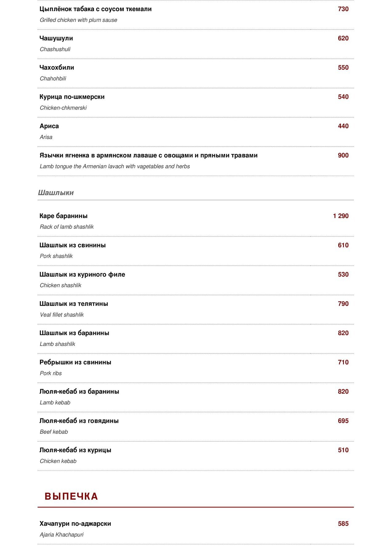Click the Ариса dish title
This screenshot has width=392, height=555.
(49, 126)
